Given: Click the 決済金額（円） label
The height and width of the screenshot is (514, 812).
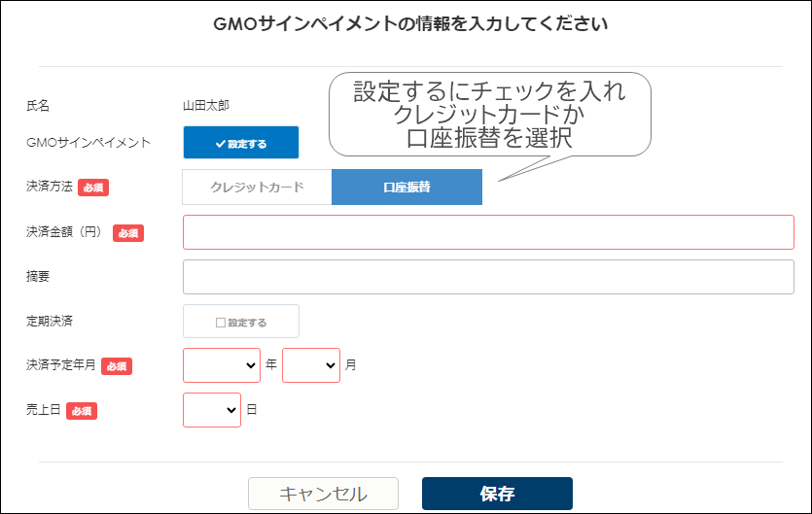Looking at the screenshot, I should pyautogui.click(x=64, y=232).
